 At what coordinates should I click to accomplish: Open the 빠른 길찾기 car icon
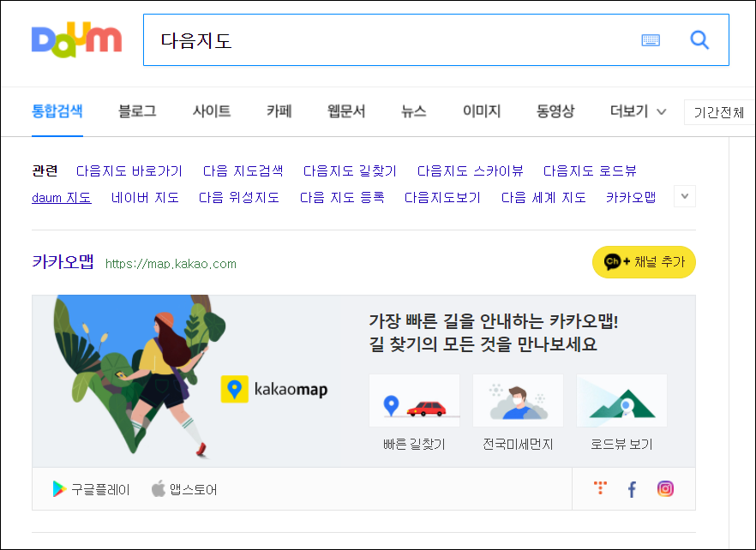pyautogui.click(x=414, y=401)
